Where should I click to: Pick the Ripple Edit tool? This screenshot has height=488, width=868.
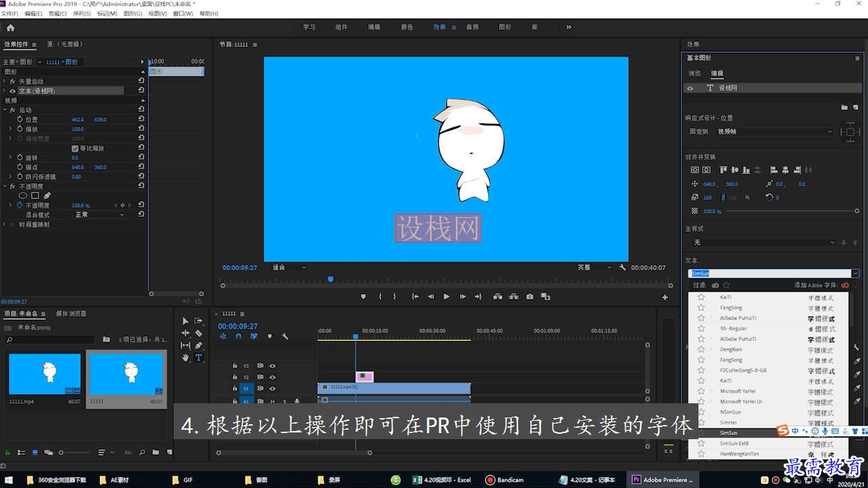coord(186,333)
